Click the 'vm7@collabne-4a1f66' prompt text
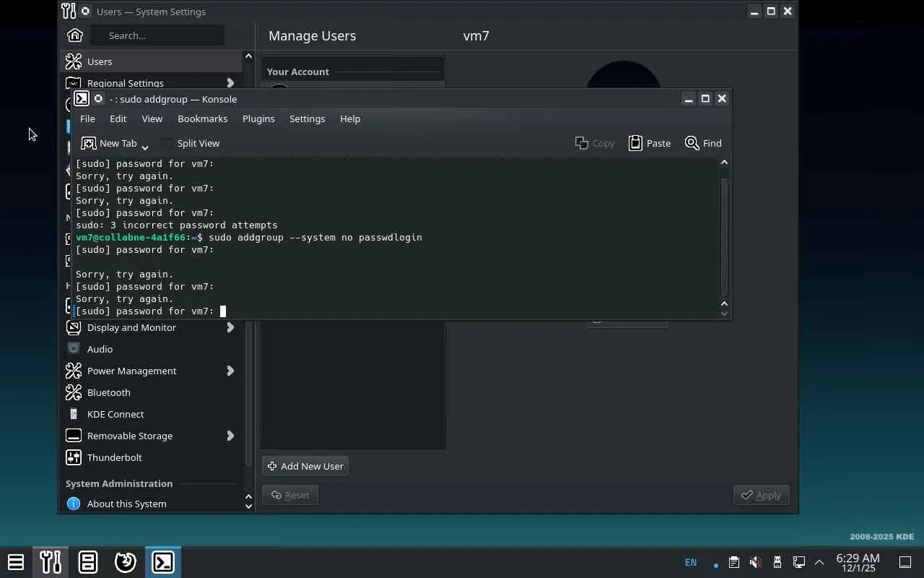This screenshot has width=924, height=578. 131,237
